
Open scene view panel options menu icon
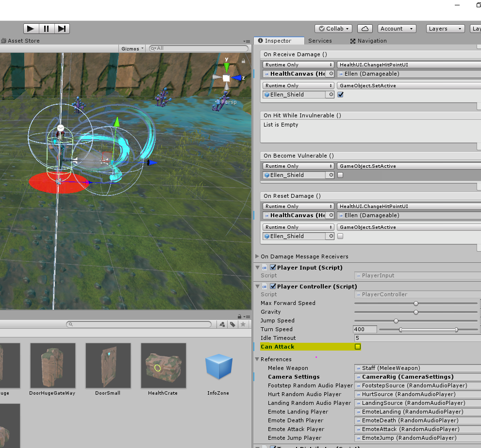pyautogui.click(x=247, y=41)
